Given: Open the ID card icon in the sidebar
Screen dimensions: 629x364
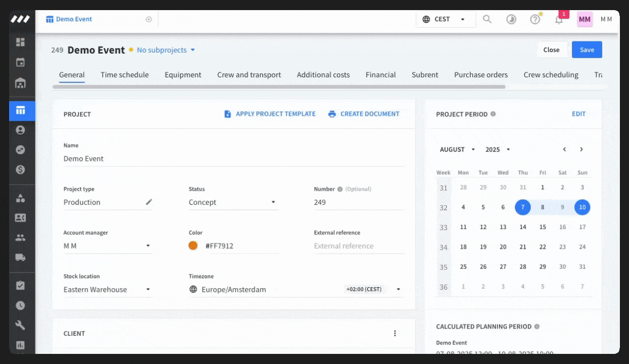Looking at the screenshot, I should 20,217.
